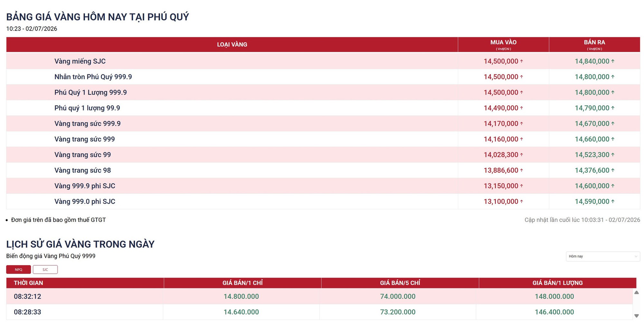Click the chevron on the Hôm nay dropdown
644x329 pixels.
[x=636, y=257]
